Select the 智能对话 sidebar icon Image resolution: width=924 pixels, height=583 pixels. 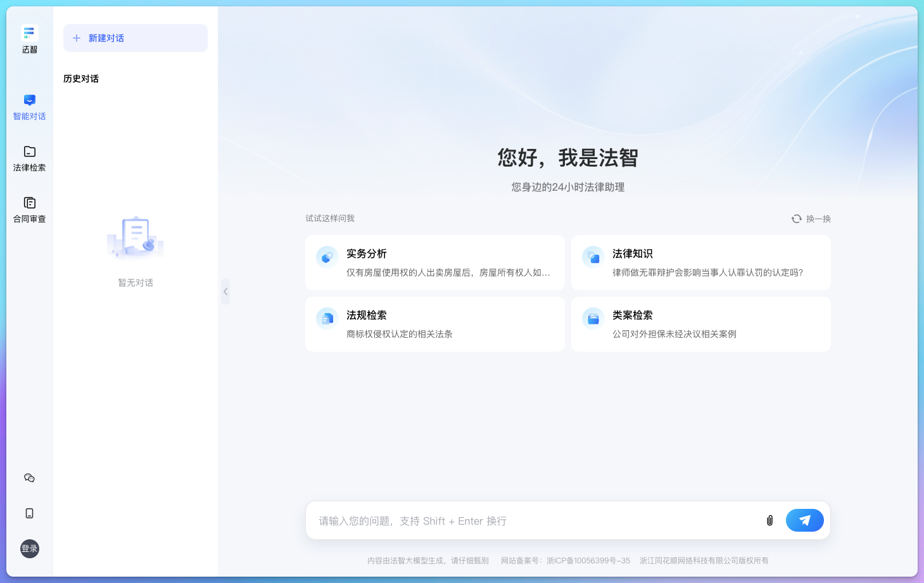pyautogui.click(x=29, y=99)
